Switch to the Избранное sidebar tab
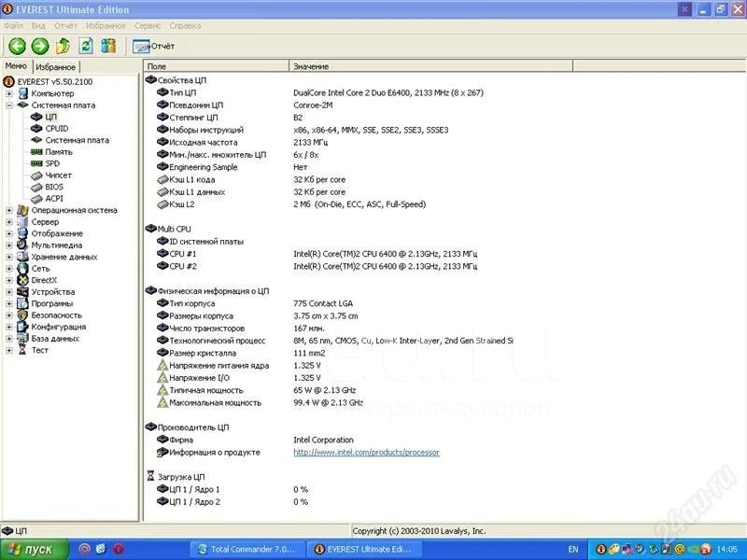 click(x=56, y=67)
